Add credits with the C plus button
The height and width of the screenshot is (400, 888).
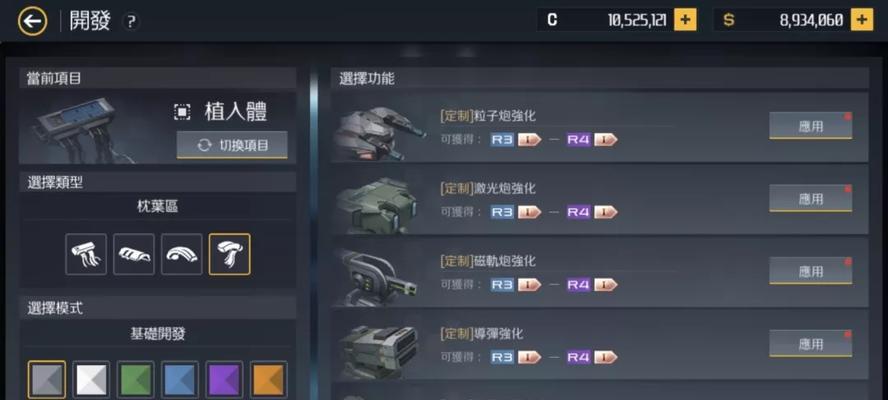(685, 20)
